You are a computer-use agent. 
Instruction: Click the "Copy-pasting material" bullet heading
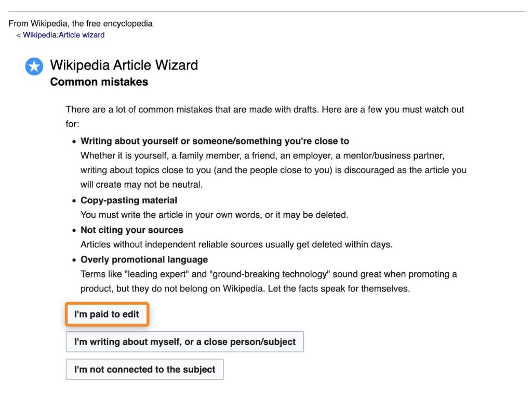(x=128, y=200)
